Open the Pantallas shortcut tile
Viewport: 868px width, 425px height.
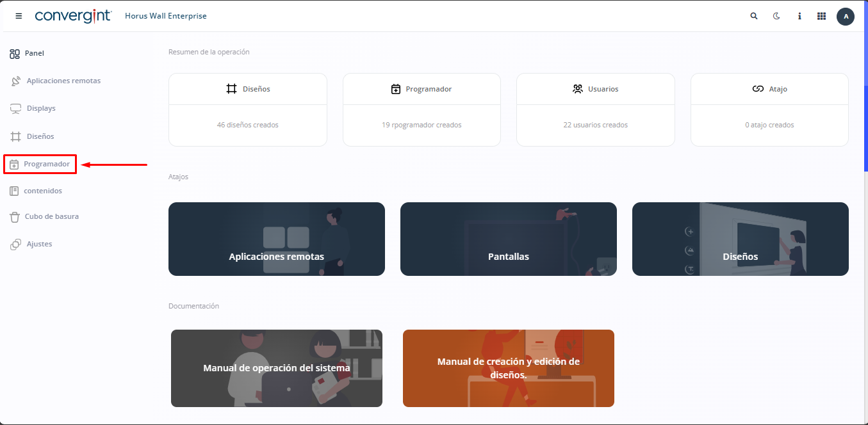(x=508, y=239)
